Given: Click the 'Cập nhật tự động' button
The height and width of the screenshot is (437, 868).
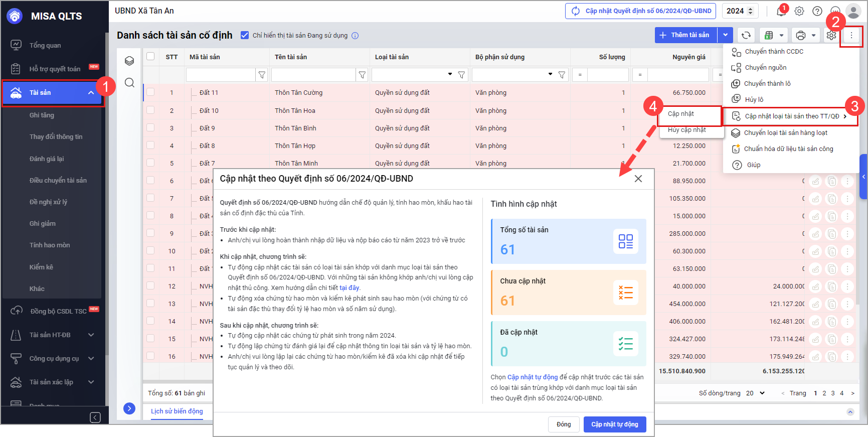Looking at the screenshot, I should (x=615, y=424).
